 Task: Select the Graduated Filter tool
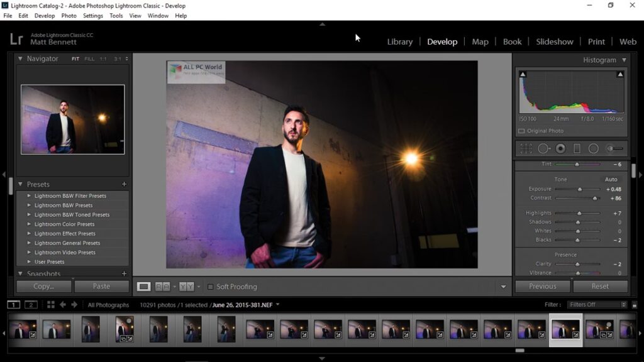577,149
